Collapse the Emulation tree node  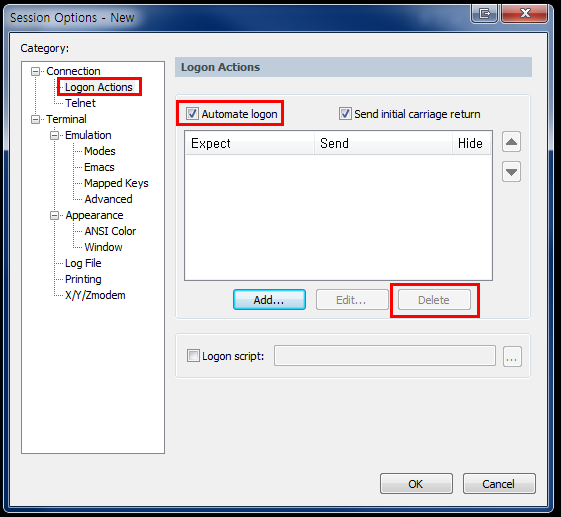(54, 135)
